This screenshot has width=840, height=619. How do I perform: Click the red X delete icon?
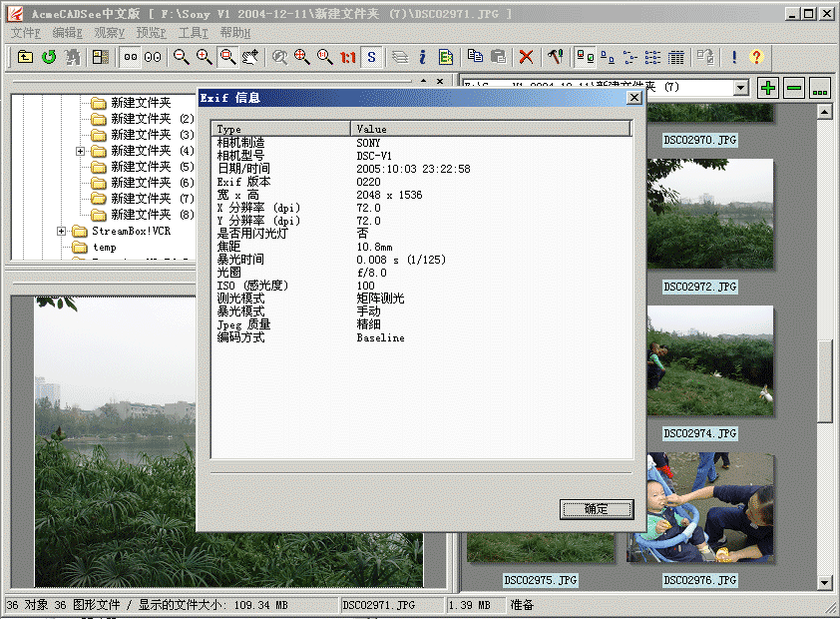pyautogui.click(x=527, y=57)
